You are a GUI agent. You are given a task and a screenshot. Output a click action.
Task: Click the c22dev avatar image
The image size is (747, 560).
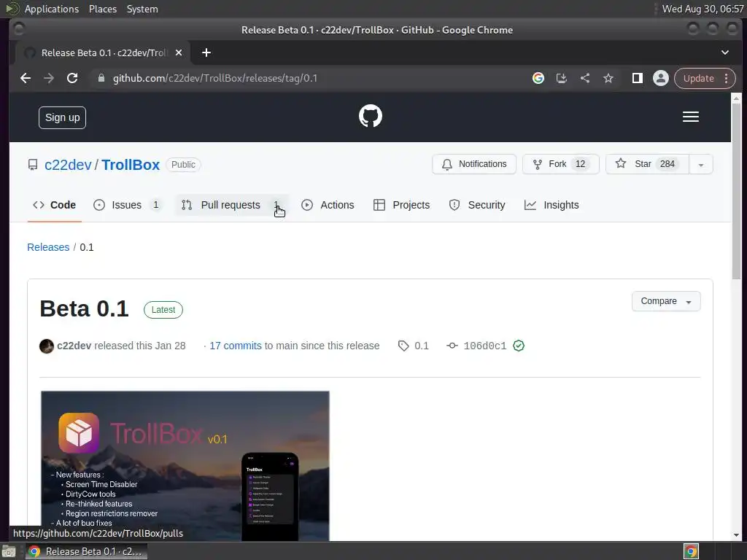(46, 346)
